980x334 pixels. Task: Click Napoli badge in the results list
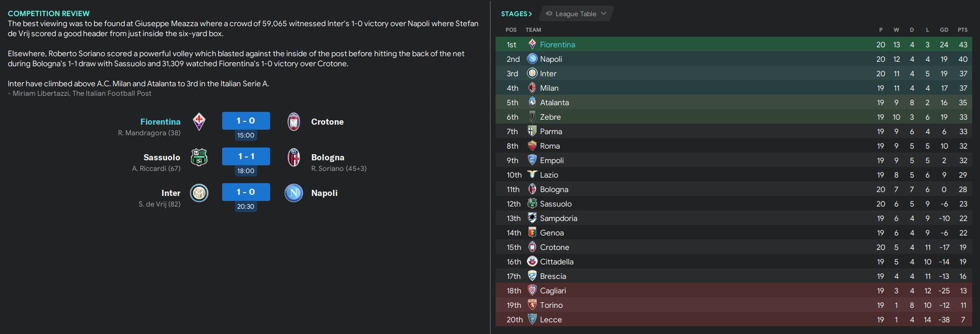pos(293,193)
